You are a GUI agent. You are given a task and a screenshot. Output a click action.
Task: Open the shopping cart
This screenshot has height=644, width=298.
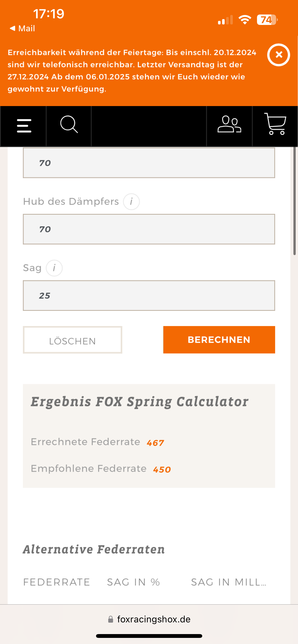[275, 124]
